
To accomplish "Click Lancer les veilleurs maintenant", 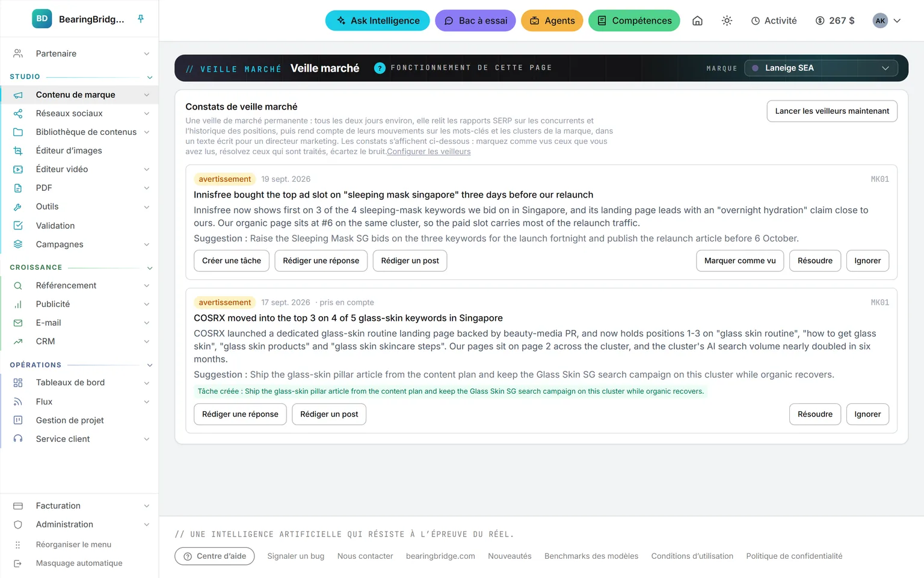I will coord(832,111).
